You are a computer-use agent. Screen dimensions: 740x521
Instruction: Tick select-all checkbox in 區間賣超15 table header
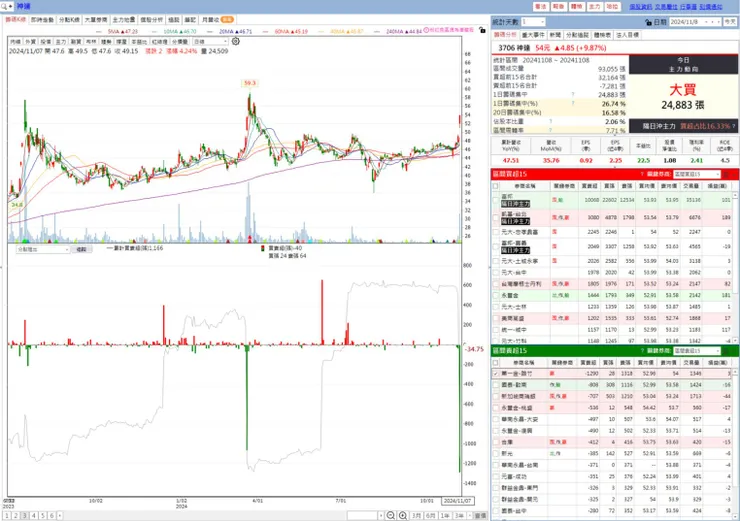point(496,362)
